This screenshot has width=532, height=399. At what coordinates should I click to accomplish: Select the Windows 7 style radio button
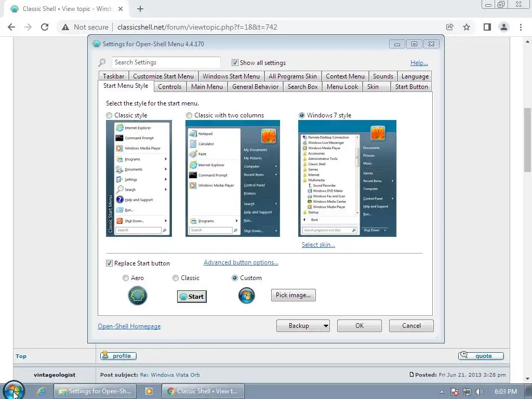pos(302,115)
